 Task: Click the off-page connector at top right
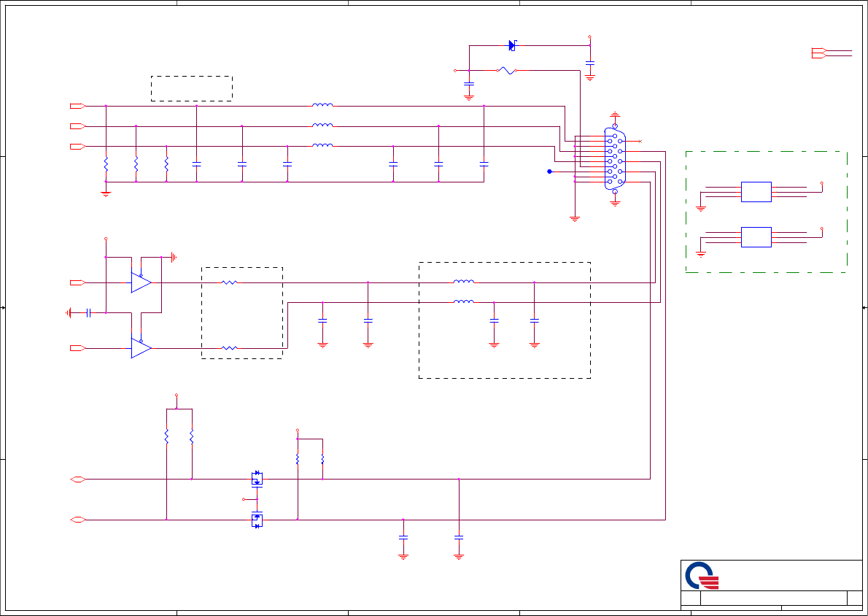coord(819,53)
